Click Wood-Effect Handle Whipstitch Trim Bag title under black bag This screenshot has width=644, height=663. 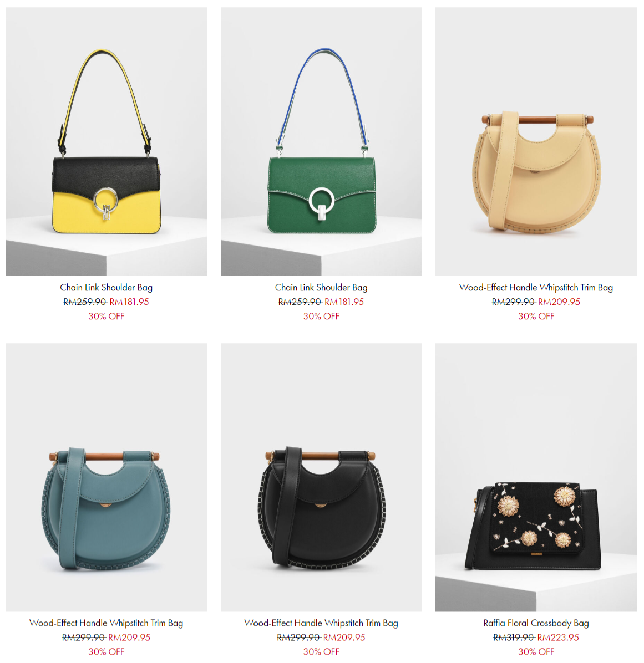pyautogui.click(x=321, y=623)
